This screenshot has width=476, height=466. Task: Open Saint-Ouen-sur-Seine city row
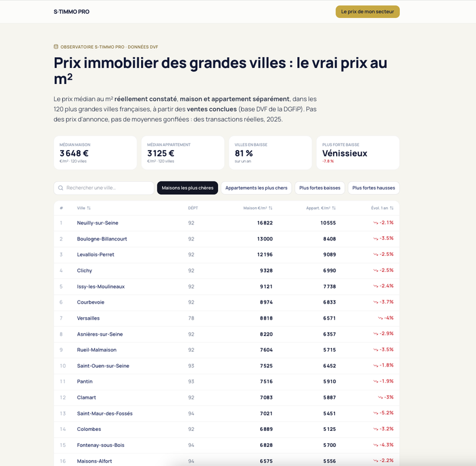226,366
